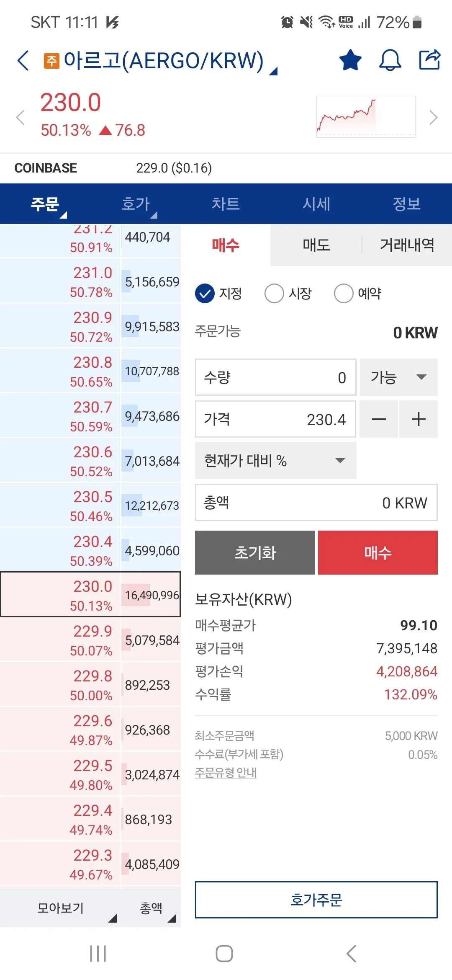Switch to the 차트 tab
Image resolution: width=452 pixels, height=980 pixels.
(226, 204)
